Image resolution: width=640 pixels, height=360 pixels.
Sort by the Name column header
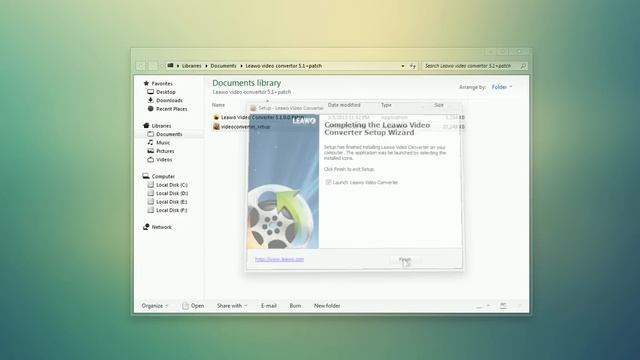point(218,105)
